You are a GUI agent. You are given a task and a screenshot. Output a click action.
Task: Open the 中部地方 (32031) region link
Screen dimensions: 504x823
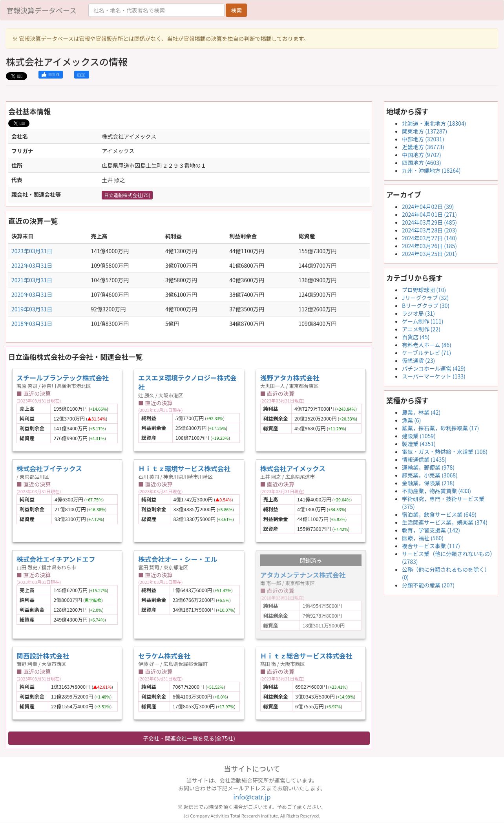(x=423, y=139)
